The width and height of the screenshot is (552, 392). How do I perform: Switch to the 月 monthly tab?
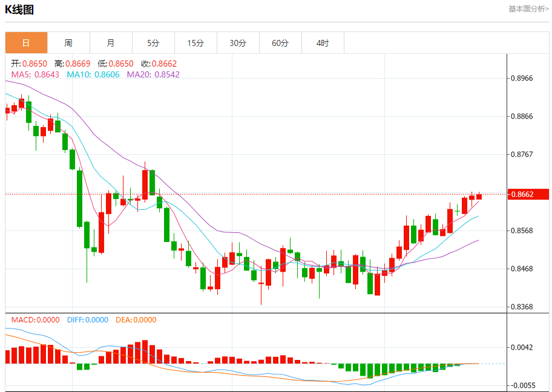(x=111, y=43)
